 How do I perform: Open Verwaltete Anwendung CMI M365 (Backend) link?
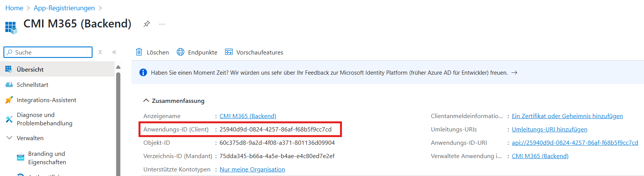(540, 156)
